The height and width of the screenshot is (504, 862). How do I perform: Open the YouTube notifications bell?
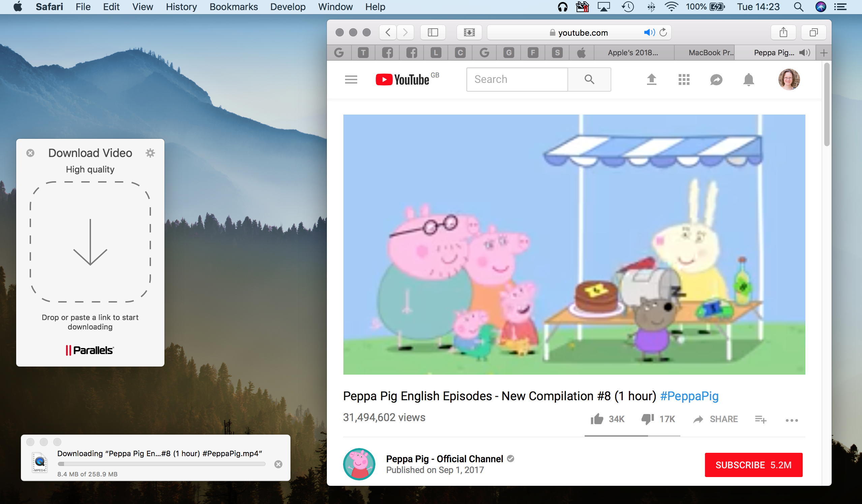[748, 79]
